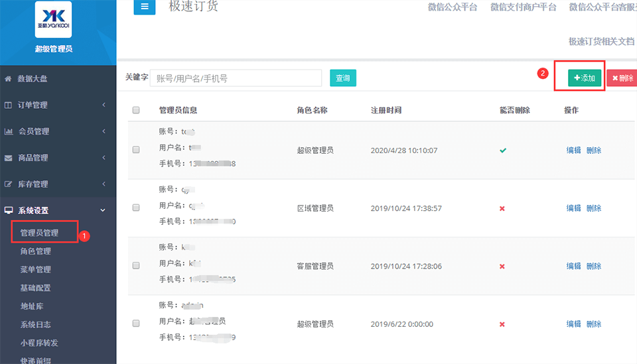
Task: Click the monitor icon beside 系统设置
Action: click(9, 210)
